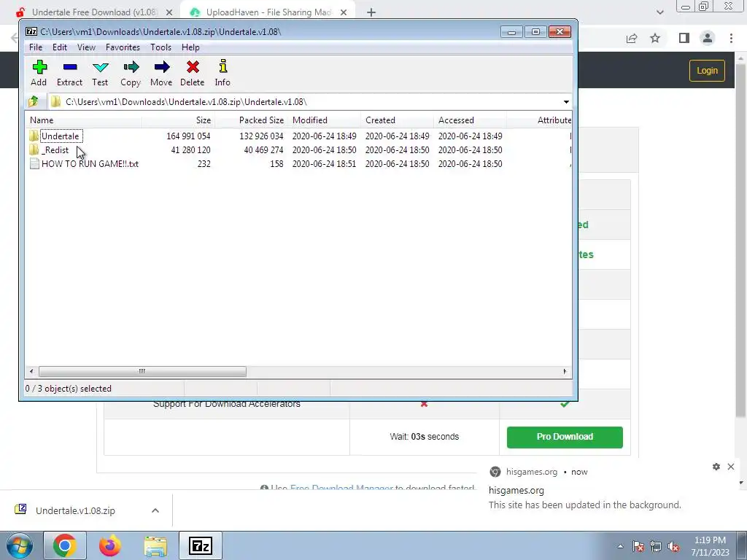Open Action Center flag tray icon
747x560 pixels.
coord(638,546)
